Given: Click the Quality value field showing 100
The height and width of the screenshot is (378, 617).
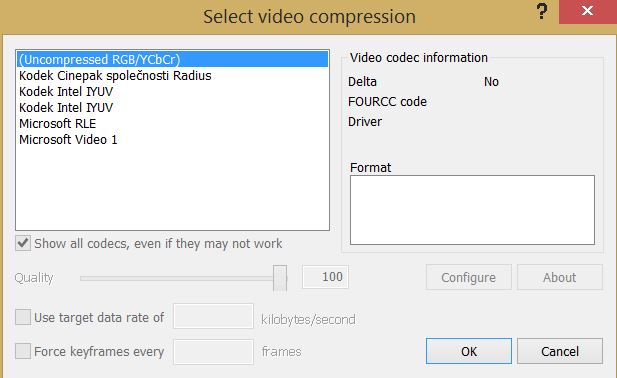Looking at the screenshot, I should tap(325, 277).
